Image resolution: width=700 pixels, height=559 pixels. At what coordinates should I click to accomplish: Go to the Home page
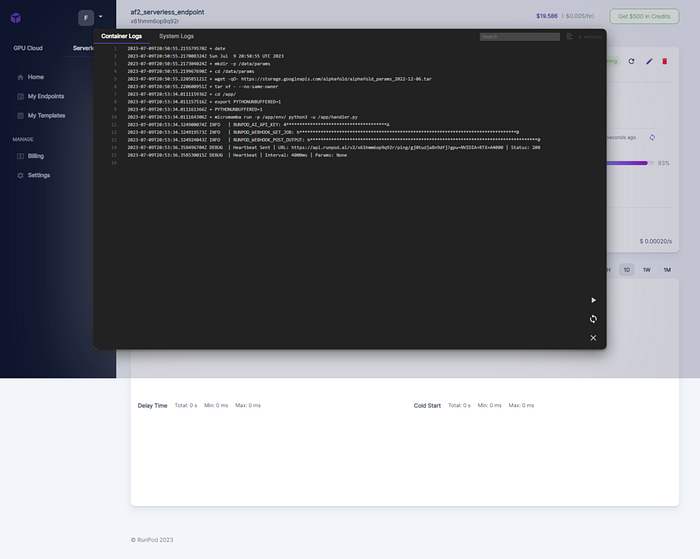[36, 77]
